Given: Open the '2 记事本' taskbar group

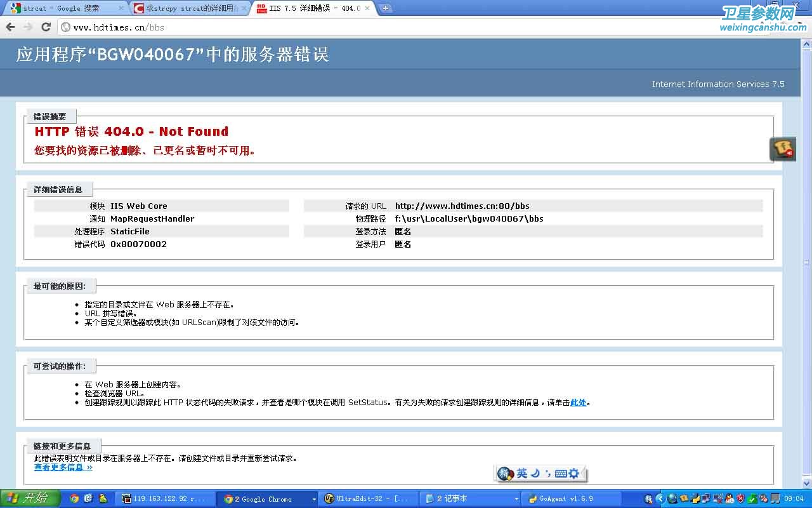Looking at the screenshot, I should pyautogui.click(x=470, y=499).
